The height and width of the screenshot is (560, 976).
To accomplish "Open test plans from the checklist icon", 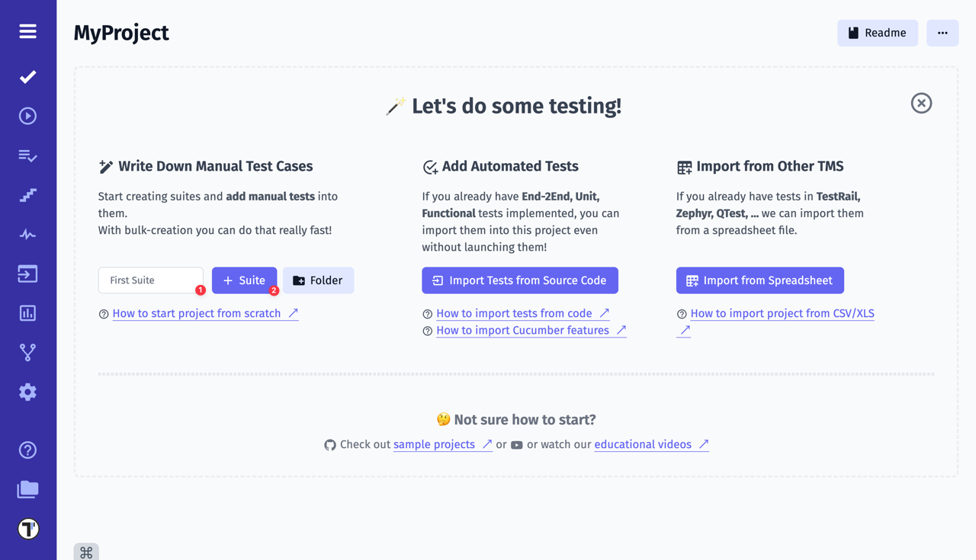I will (x=27, y=155).
